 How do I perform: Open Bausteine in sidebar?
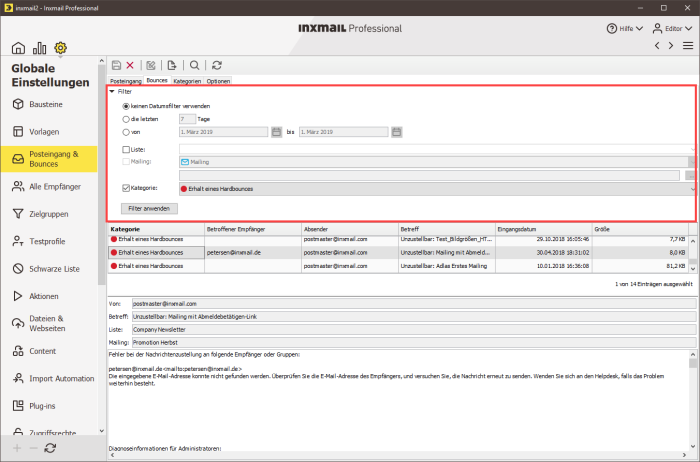pyautogui.click(x=49, y=104)
